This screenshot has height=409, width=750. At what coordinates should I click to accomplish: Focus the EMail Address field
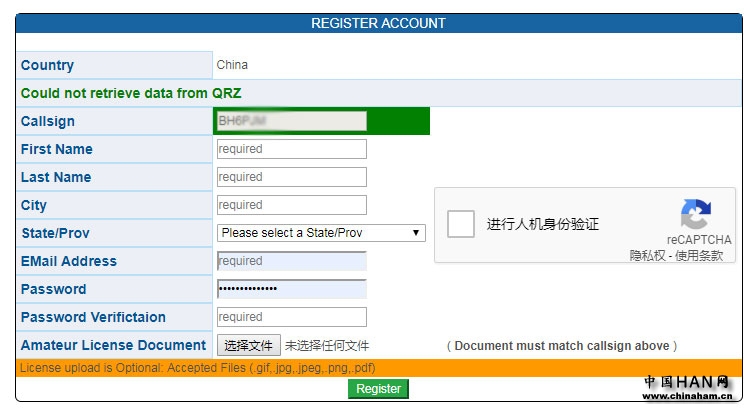click(x=291, y=261)
